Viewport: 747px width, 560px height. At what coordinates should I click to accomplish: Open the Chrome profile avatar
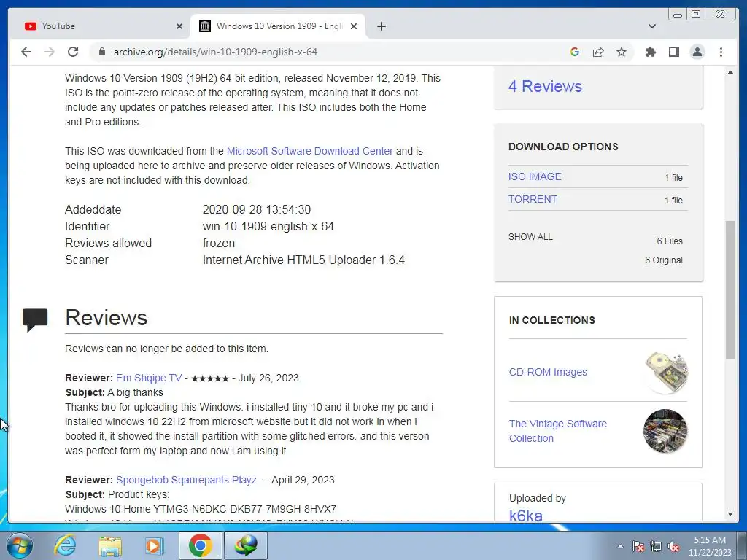(697, 52)
